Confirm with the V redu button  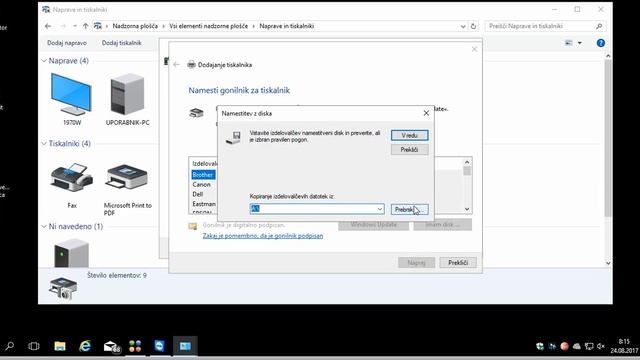pos(409,135)
